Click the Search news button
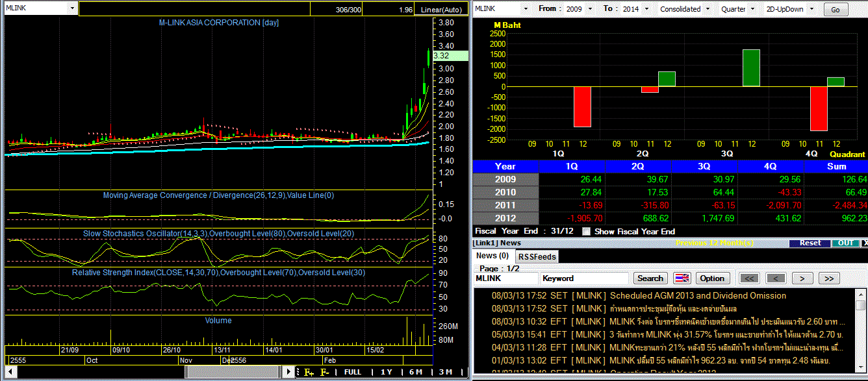 coord(650,278)
